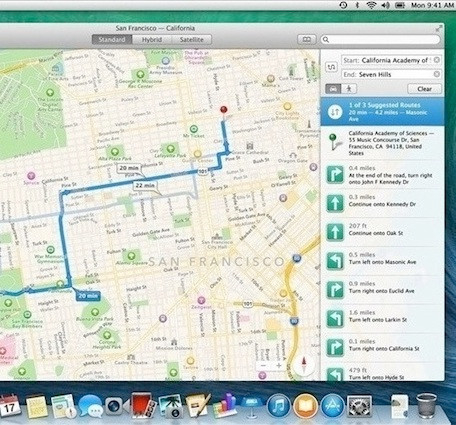456x425 pixels.
Task: Select the California Academy of Sciences start entry
Action: (382, 143)
